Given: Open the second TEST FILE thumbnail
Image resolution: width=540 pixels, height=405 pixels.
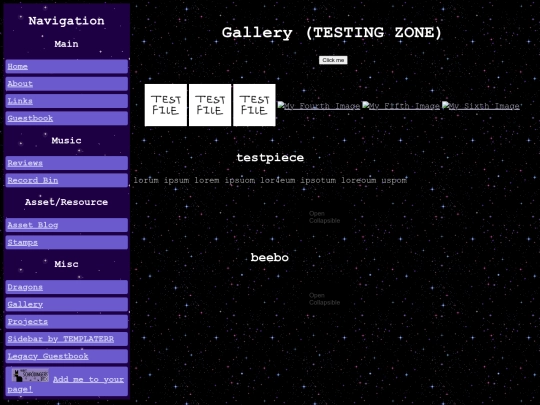Looking at the screenshot, I should click(x=210, y=105).
